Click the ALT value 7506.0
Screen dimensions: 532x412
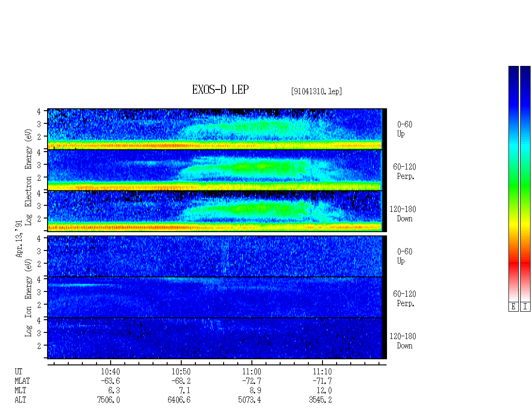(x=109, y=400)
